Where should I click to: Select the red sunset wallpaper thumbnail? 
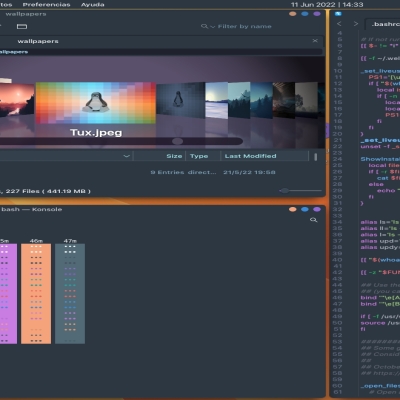(x=17, y=100)
